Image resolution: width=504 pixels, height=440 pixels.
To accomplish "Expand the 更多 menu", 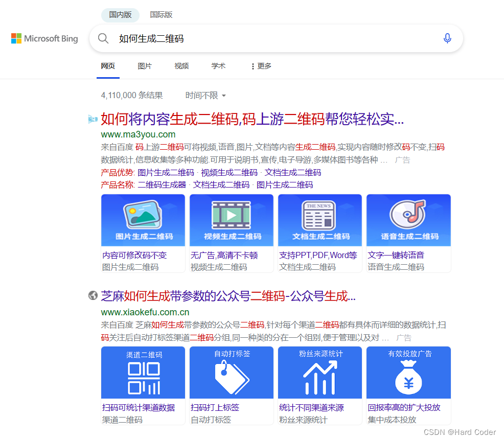I will pos(261,66).
